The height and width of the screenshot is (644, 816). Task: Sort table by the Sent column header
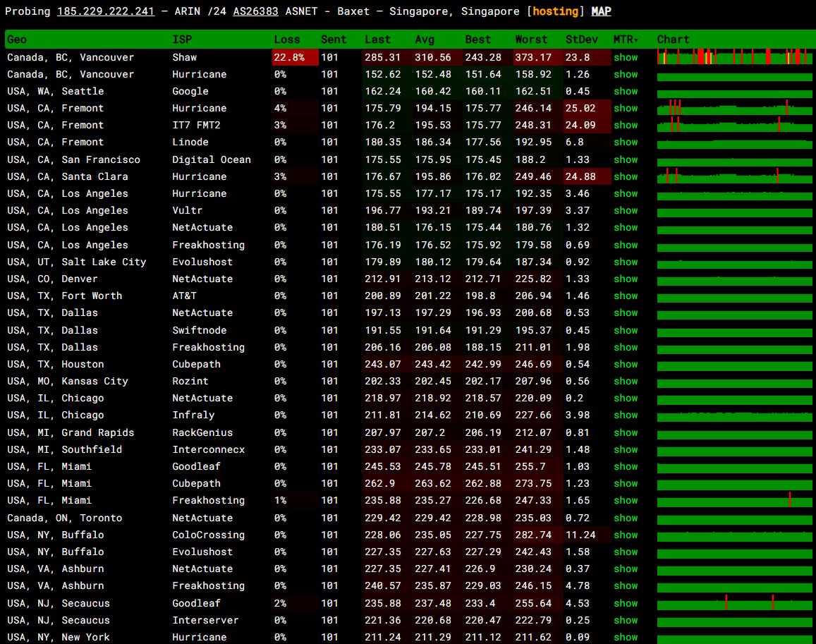334,40
